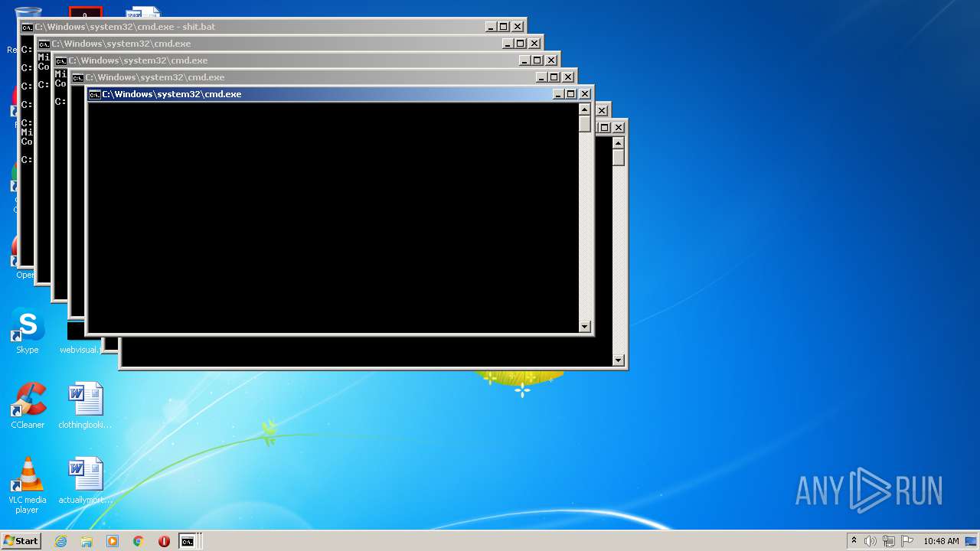Open the active cmd.exe window's system menu icon
The width and height of the screenshot is (980, 551).
pos(95,94)
